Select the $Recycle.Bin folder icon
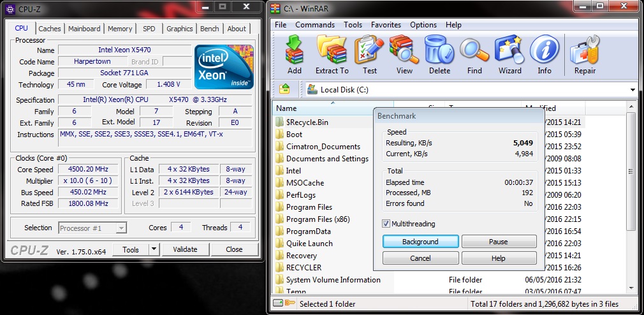644x315 pixels. 280,122
